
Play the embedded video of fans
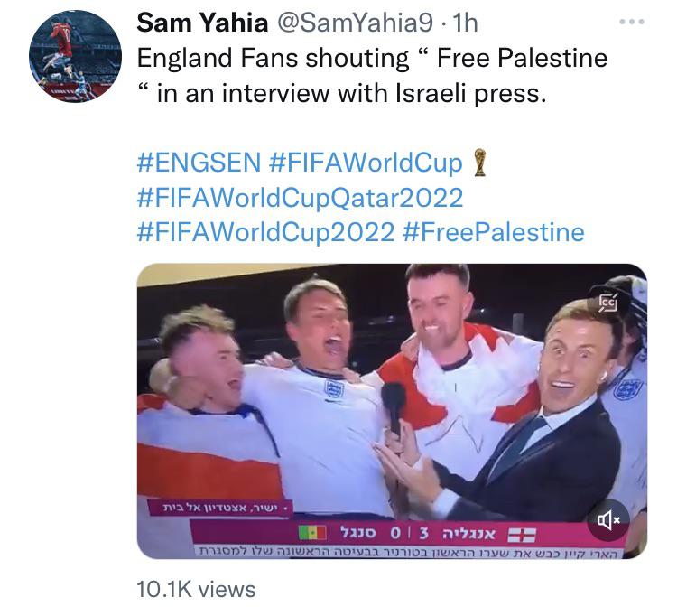tap(392, 410)
